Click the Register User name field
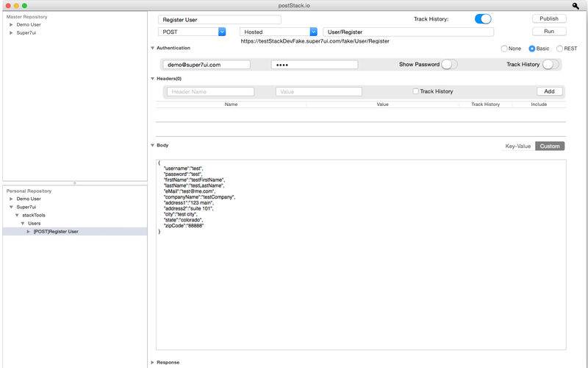 (219, 20)
